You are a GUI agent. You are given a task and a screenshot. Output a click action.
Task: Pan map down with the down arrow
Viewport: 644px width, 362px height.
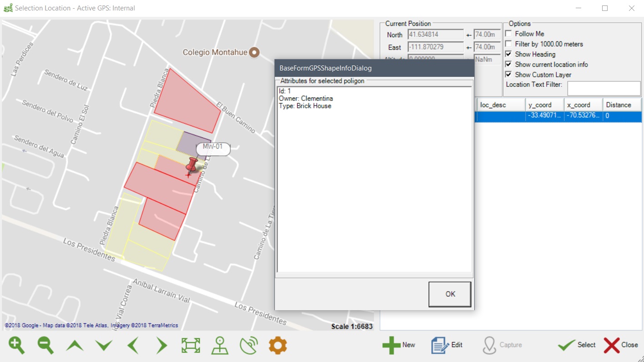pyautogui.click(x=104, y=346)
